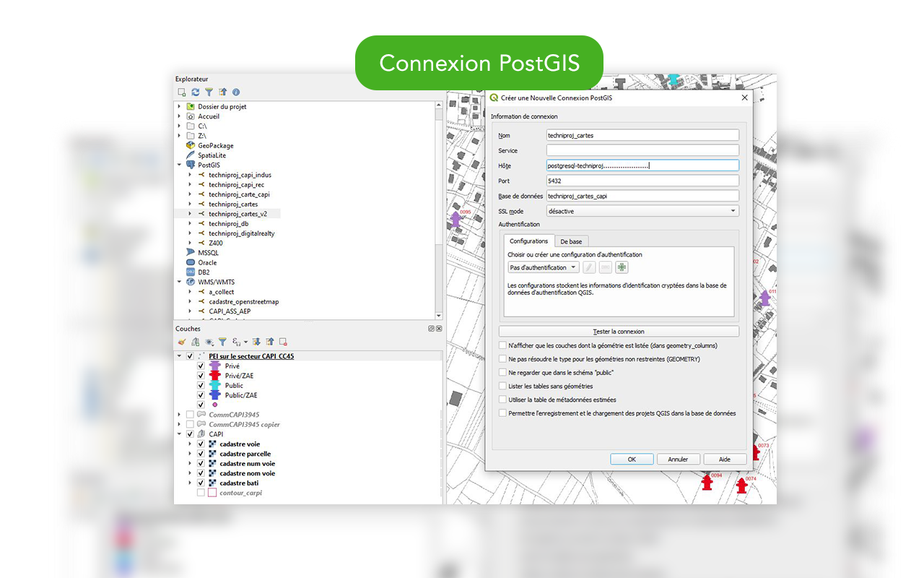
Task: Check 'Ne regarder que dans le schéma public'
Action: click(502, 373)
